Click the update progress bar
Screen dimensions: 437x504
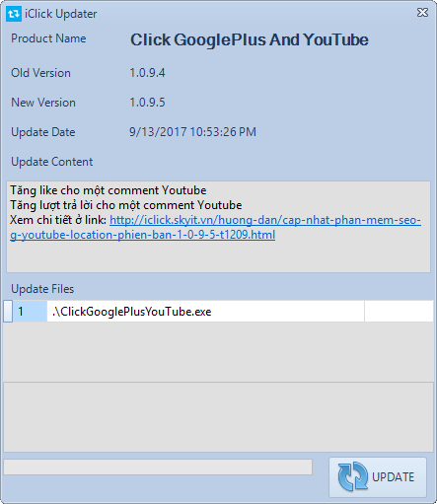point(158,467)
